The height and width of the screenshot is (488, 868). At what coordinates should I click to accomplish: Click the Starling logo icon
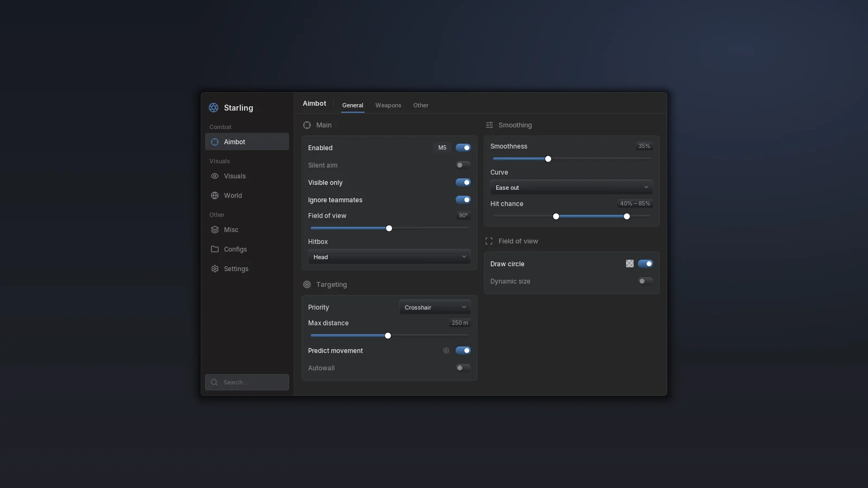pos(214,108)
